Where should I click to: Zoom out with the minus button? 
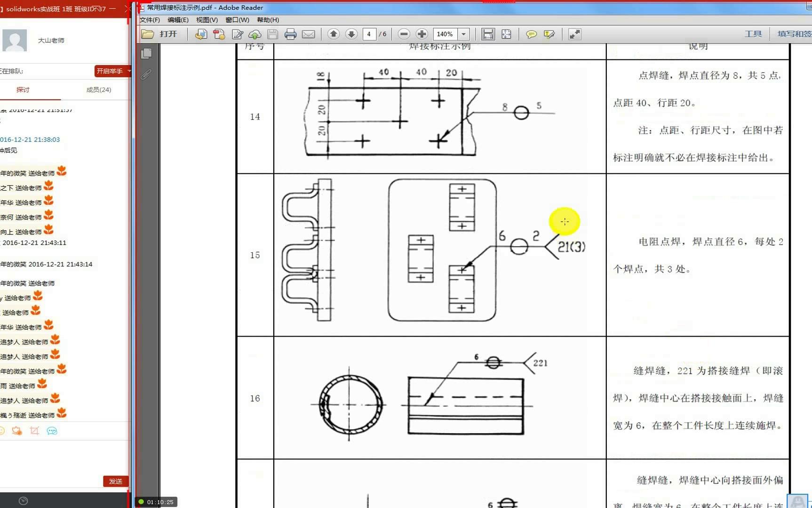pyautogui.click(x=404, y=34)
